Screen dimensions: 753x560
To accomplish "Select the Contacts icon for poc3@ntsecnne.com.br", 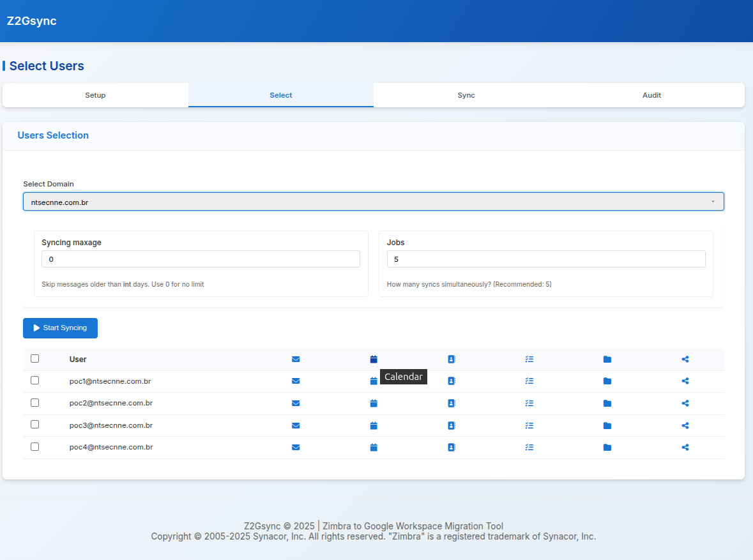I will [452, 425].
